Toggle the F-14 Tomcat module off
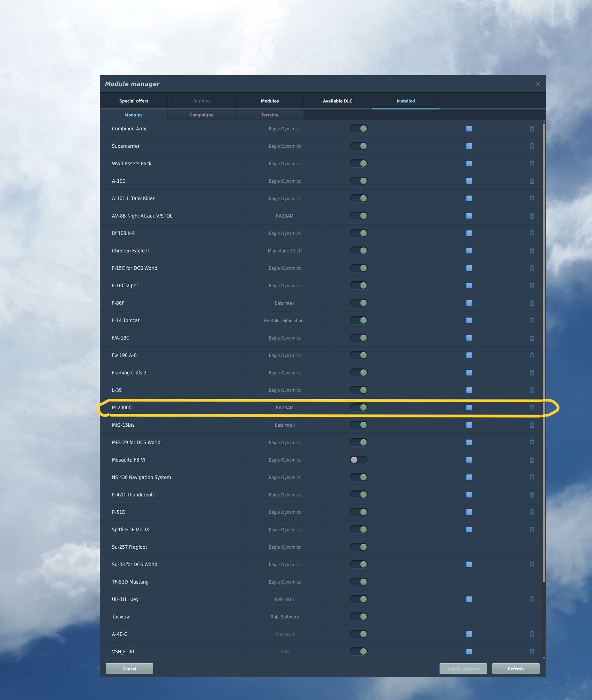Viewport: 592px width, 700px height. coord(359,320)
